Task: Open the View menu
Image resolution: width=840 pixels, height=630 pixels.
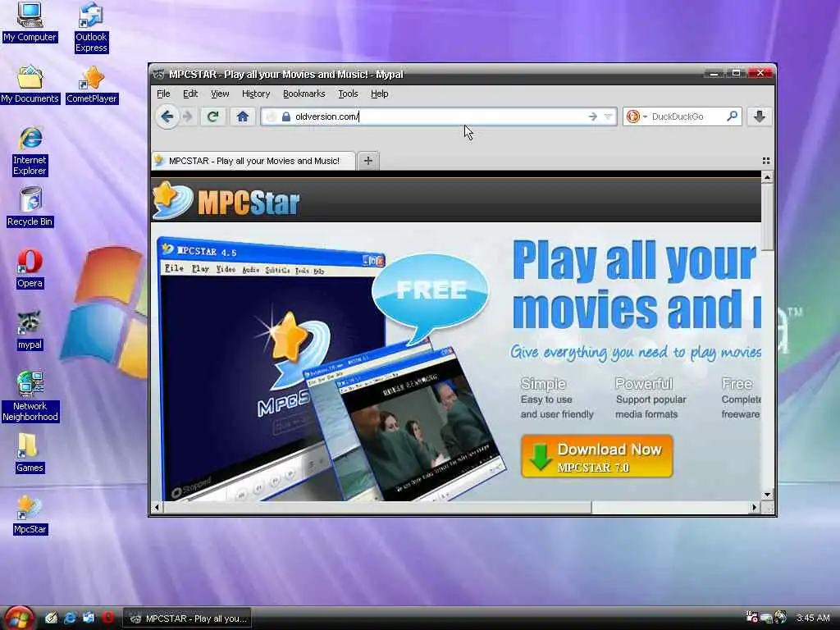Action: (x=220, y=94)
